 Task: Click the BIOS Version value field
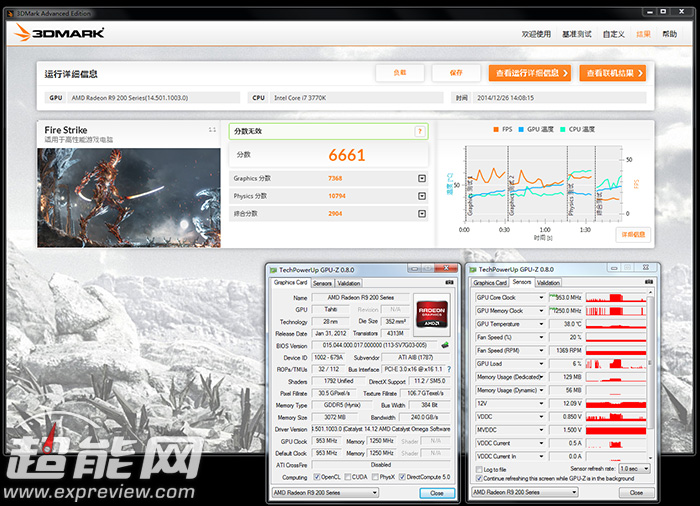tap(375, 345)
